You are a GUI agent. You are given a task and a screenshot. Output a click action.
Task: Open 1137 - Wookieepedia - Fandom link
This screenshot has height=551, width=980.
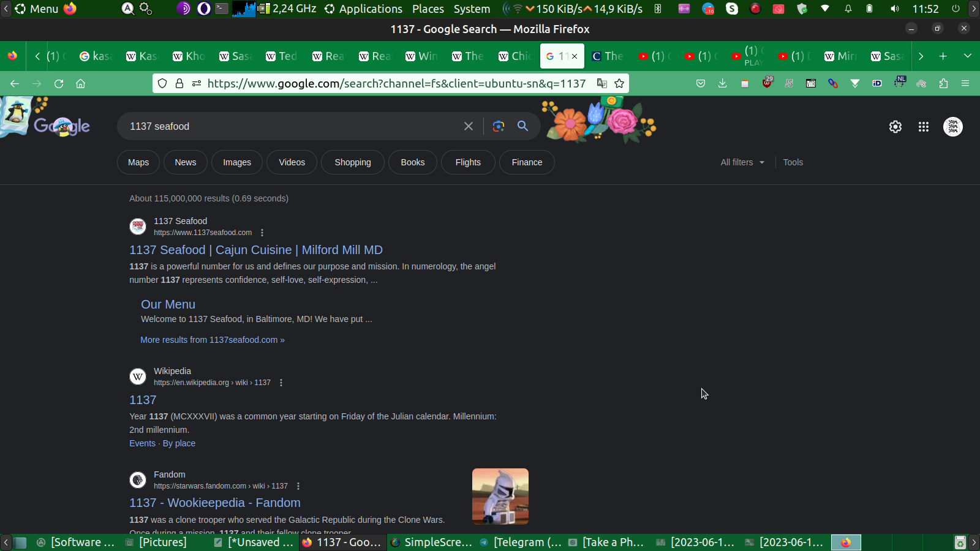pyautogui.click(x=215, y=503)
